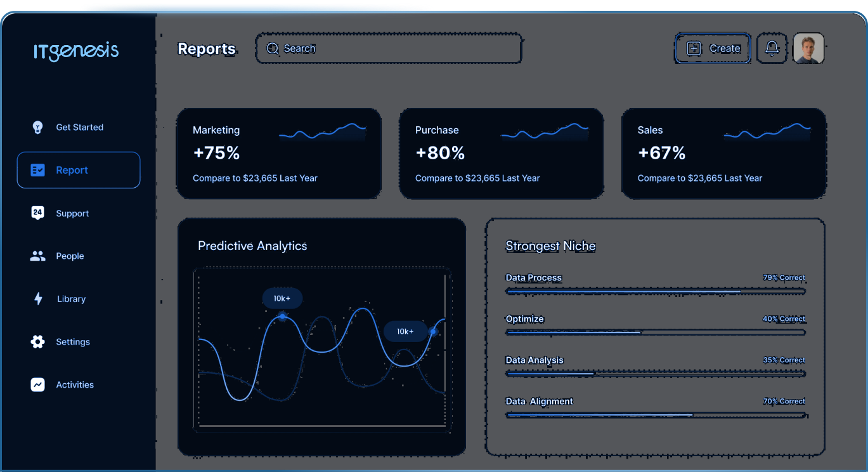Click the first 10k+ chart data marker
Image resolution: width=868 pixels, height=472 pixels.
tap(283, 316)
